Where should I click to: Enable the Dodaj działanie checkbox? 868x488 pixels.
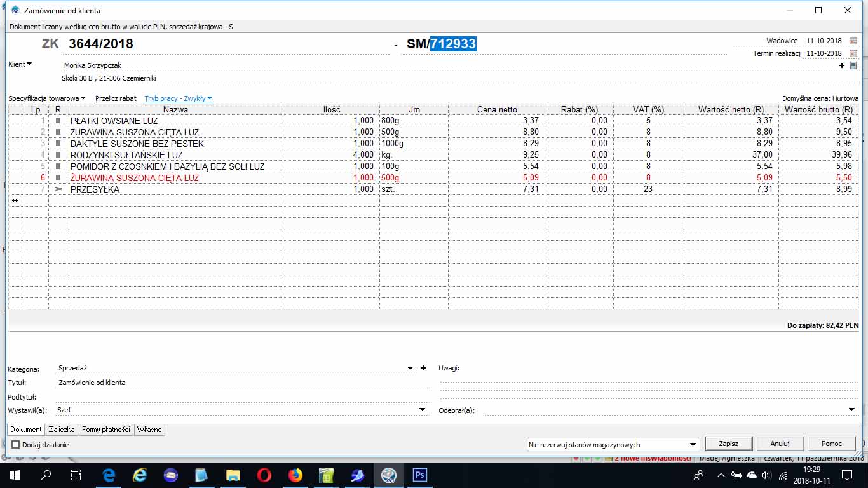pos(16,445)
